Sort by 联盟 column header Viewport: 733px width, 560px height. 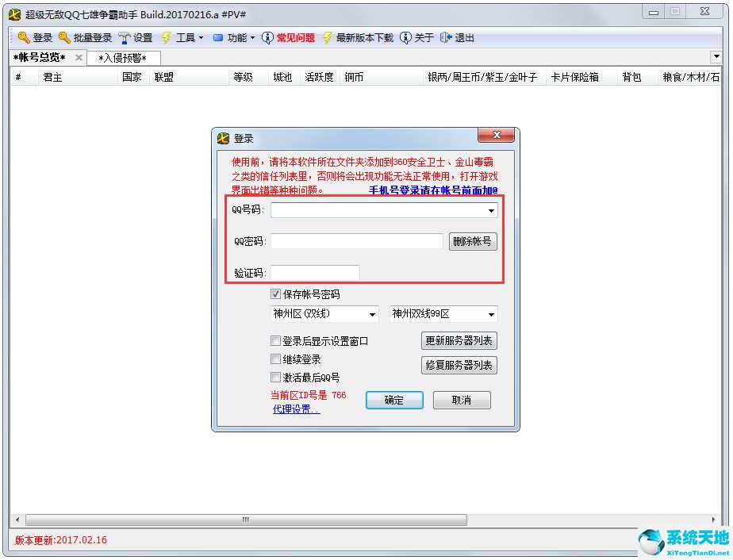pyautogui.click(x=190, y=77)
